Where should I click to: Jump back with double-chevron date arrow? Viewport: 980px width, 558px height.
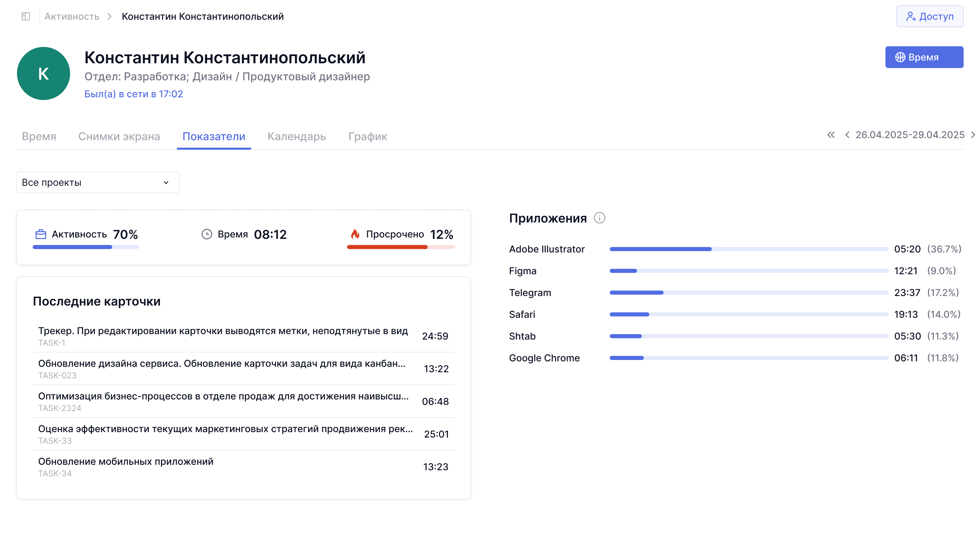(x=831, y=135)
